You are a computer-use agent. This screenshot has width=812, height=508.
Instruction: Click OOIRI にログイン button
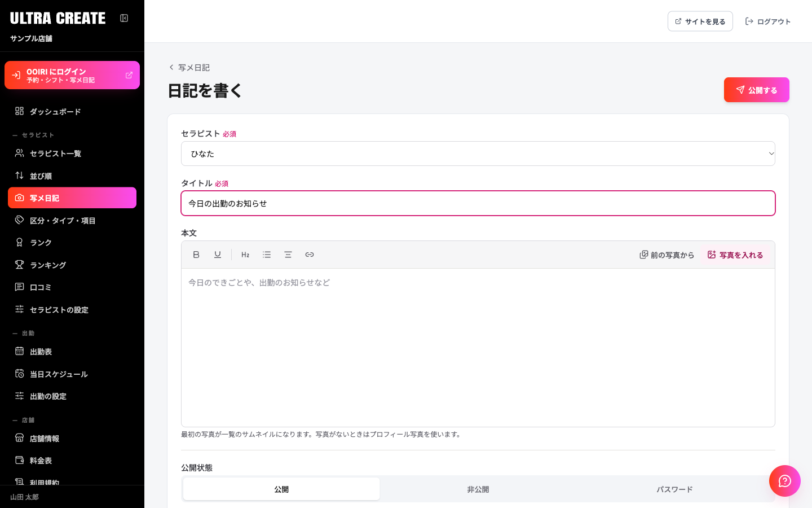coord(72,75)
